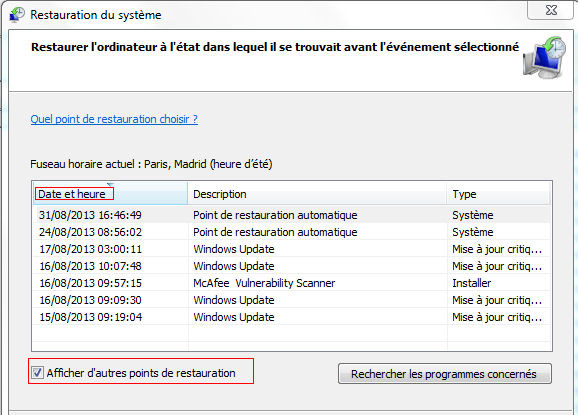The height and width of the screenshot is (415, 578).
Task: Sort list by Type column header
Action: (x=498, y=194)
